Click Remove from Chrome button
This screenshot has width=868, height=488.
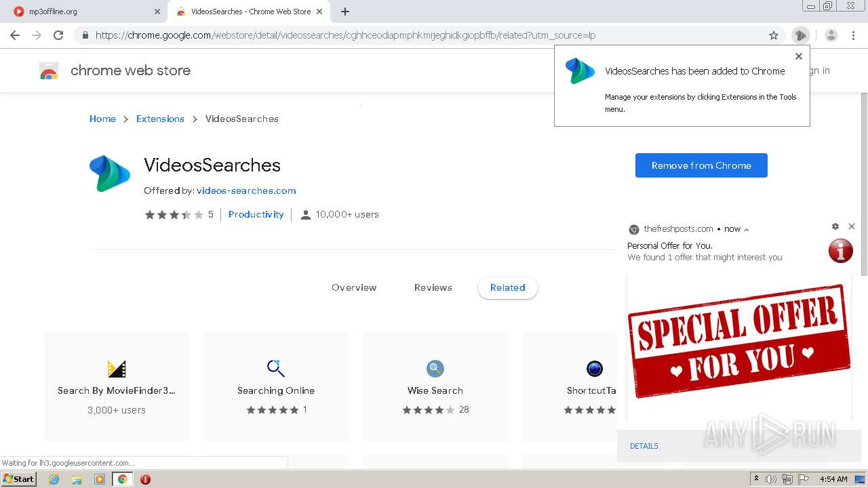click(x=701, y=165)
